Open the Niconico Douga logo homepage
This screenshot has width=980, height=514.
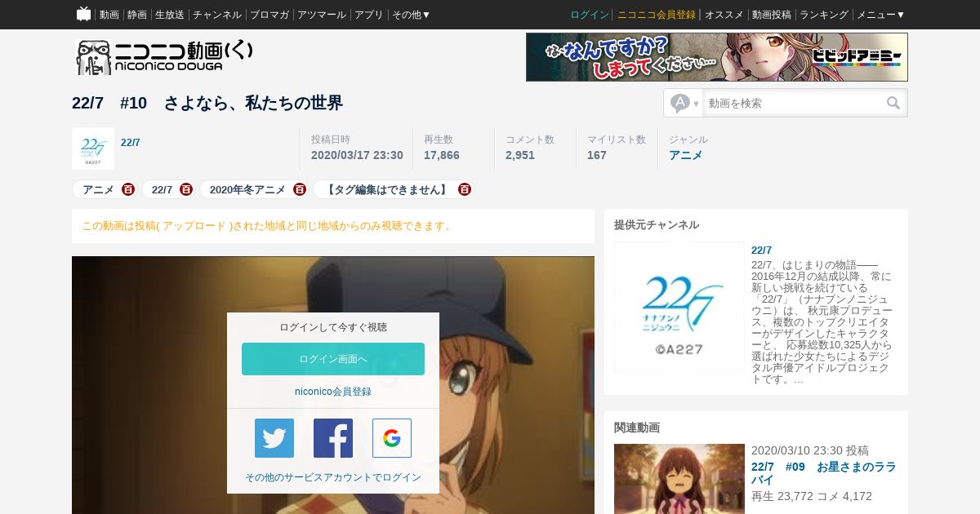(164, 57)
